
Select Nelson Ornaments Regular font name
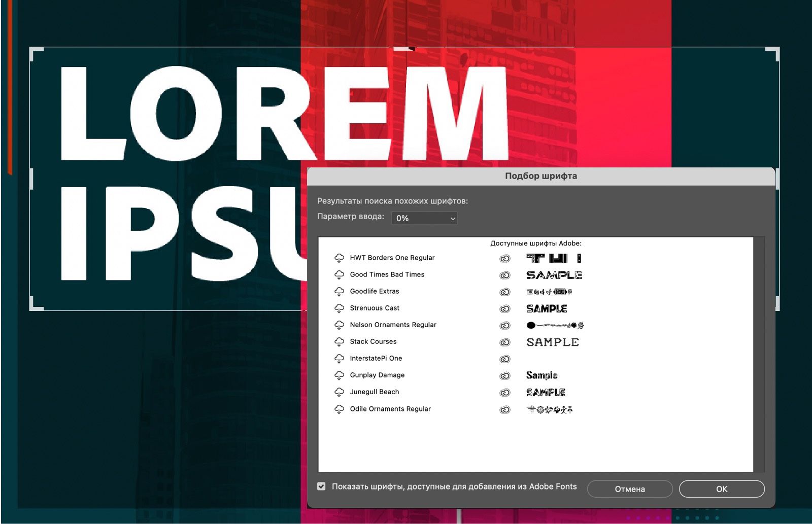tap(393, 325)
